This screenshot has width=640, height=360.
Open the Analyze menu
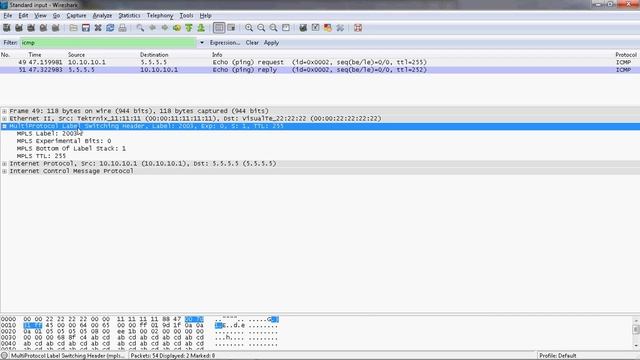tap(102, 16)
